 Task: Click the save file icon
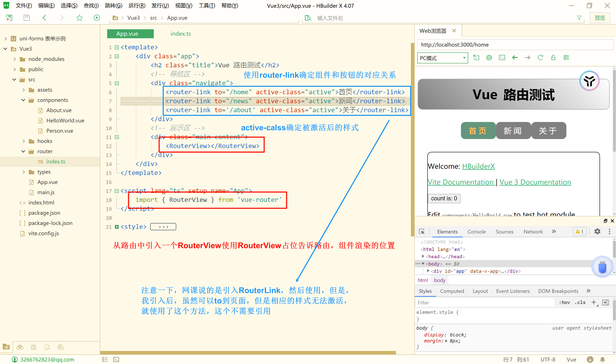tap(27, 18)
